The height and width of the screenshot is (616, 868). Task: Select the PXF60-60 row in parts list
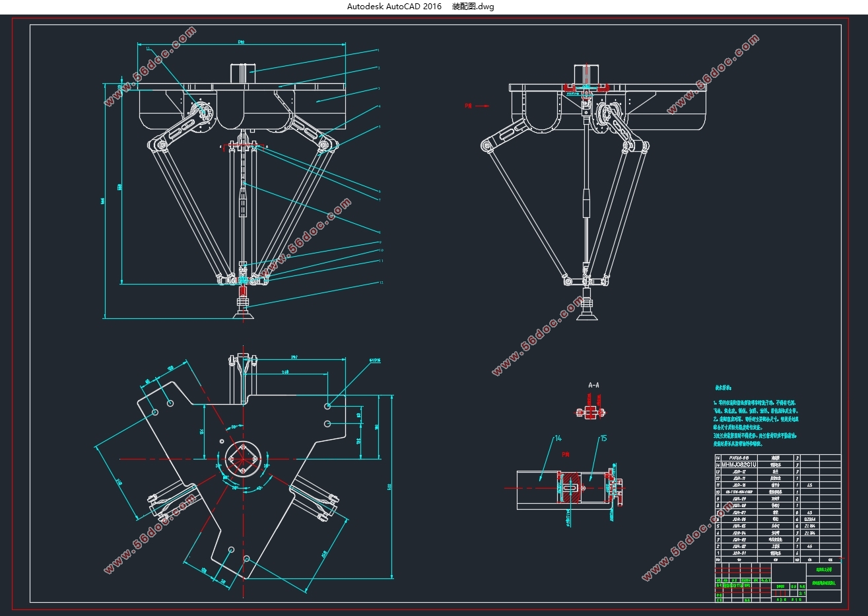coord(778,458)
